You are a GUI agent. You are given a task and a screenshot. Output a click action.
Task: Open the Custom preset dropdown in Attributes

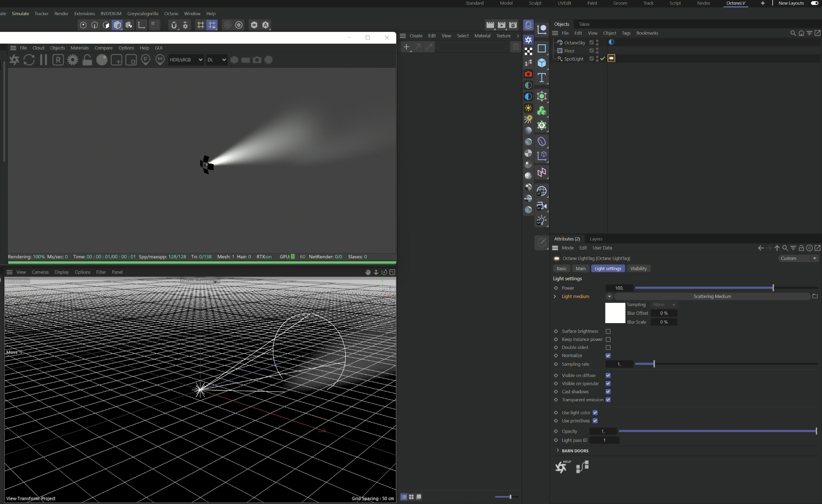[x=798, y=258]
